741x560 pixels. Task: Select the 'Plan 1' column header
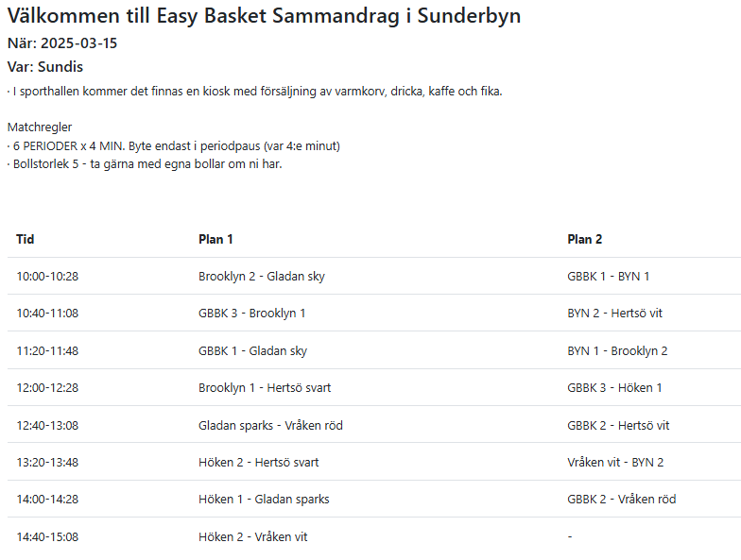pyautogui.click(x=215, y=239)
